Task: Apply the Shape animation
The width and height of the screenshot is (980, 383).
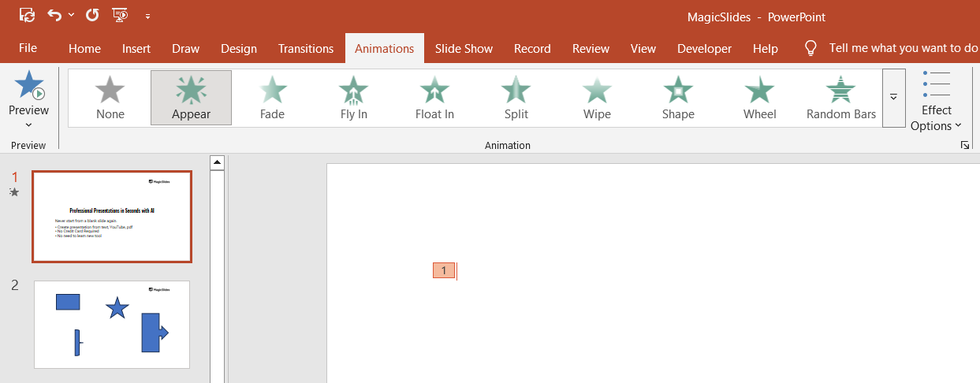Action: pyautogui.click(x=678, y=99)
